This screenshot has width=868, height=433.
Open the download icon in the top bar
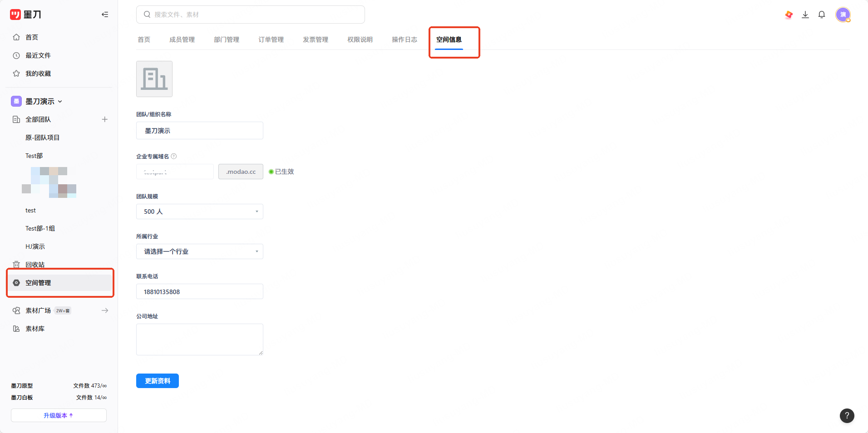[805, 15]
